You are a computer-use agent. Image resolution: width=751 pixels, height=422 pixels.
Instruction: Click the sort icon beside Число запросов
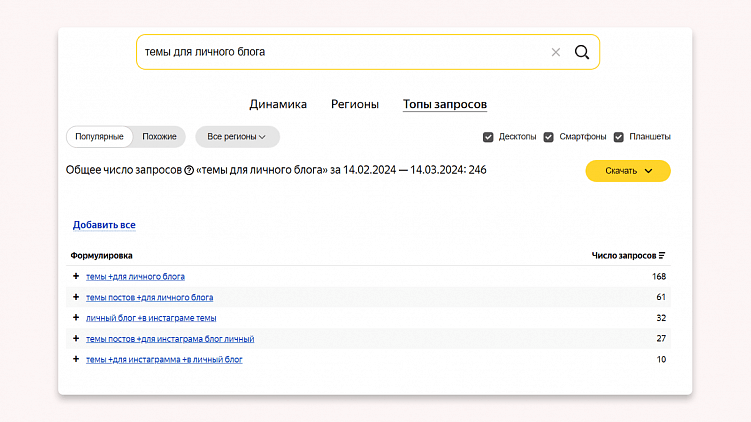tap(662, 256)
